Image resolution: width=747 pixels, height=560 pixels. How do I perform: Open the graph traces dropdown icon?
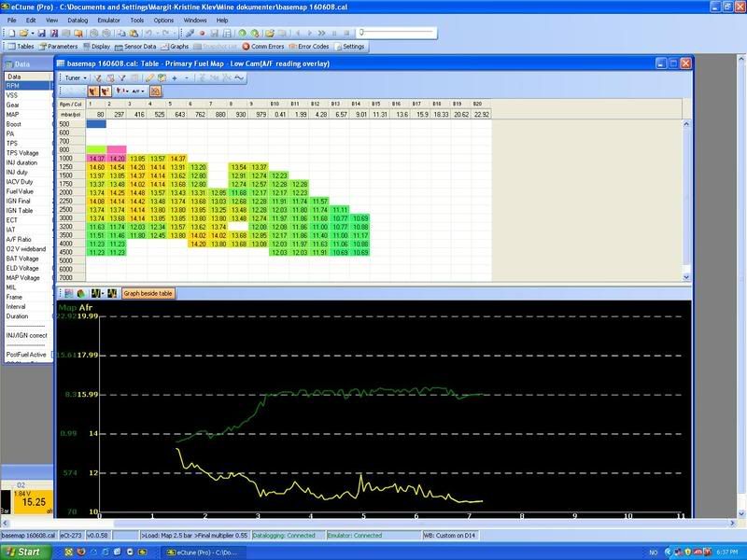97,294
